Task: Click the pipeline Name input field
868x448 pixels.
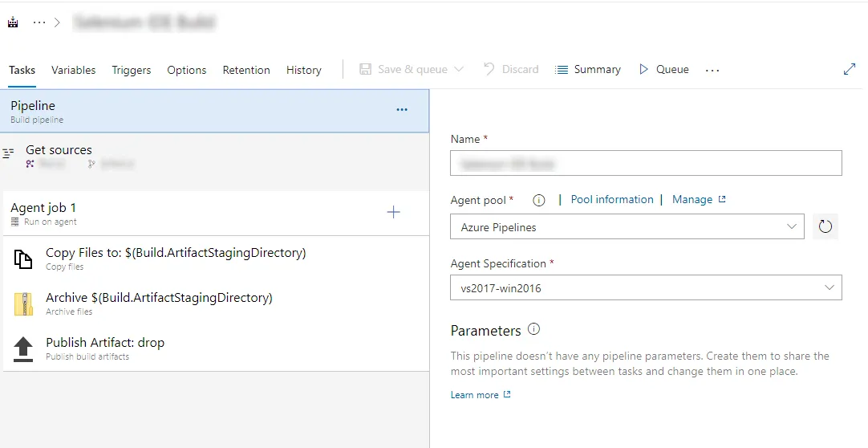Action: point(646,163)
